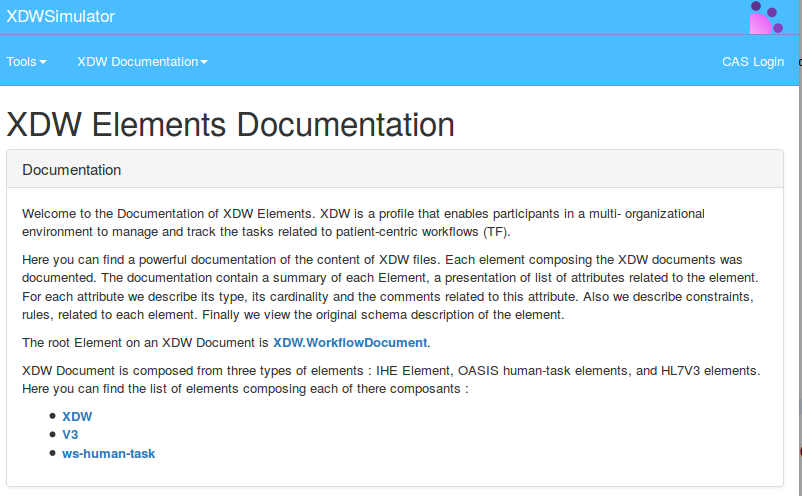Open the XDW elements list link
Image resolution: width=802 pixels, height=496 pixels.
[77, 416]
